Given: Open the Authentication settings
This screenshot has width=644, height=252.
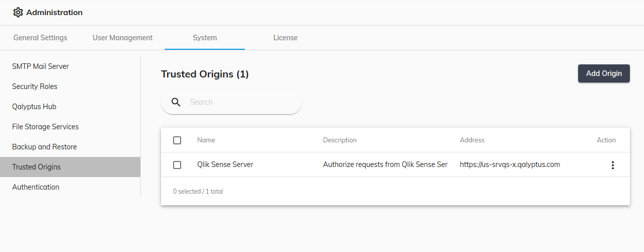Looking at the screenshot, I should 70,187.
